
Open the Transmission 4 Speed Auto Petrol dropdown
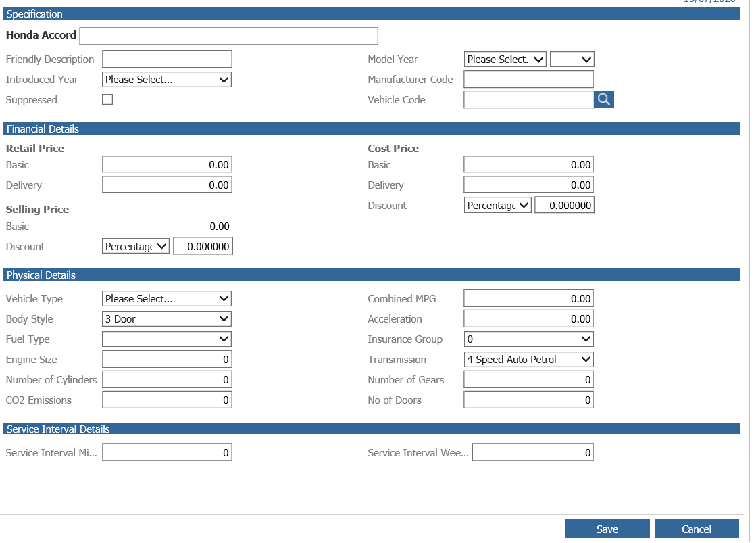coord(528,360)
